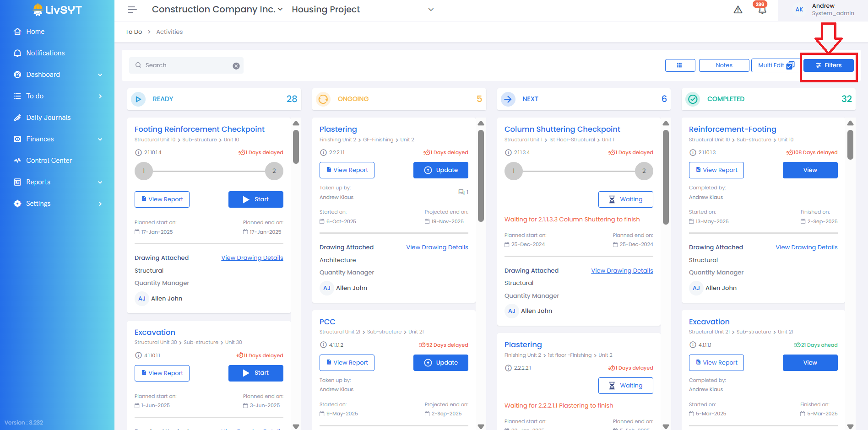Click the warning triangle alert icon
868x430 pixels.
[738, 10]
